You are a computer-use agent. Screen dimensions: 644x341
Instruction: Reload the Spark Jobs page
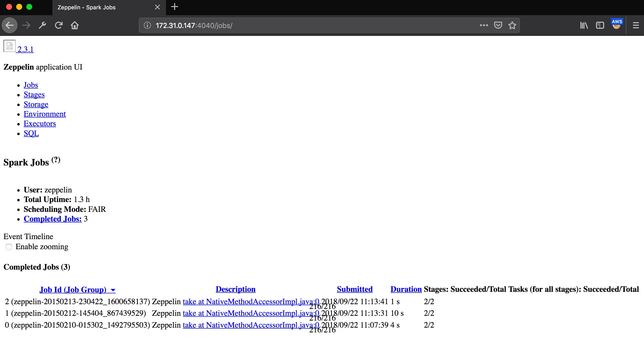[x=59, y=25]
